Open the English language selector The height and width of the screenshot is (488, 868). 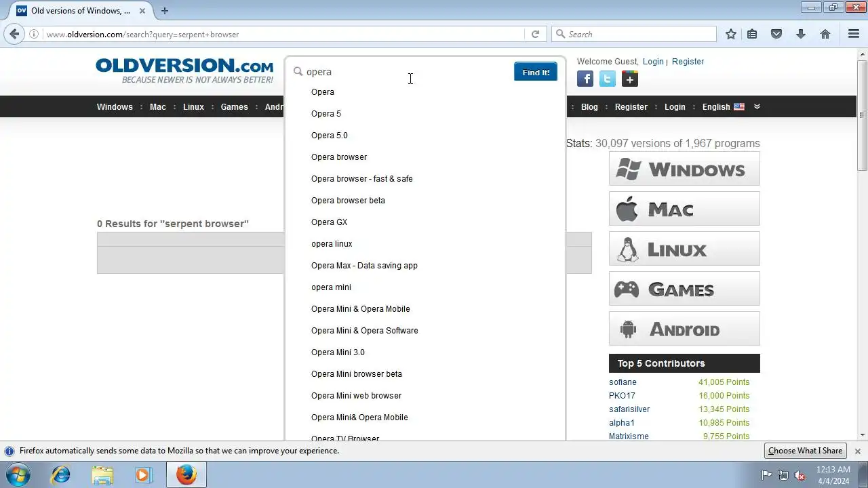pyautogui.click(x=724, y=106)
